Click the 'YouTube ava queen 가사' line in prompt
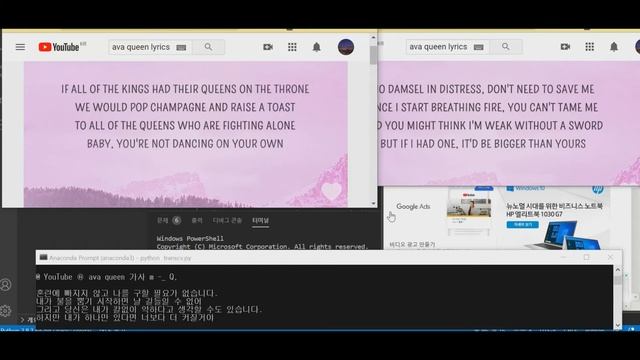 (x=106, y=277)
